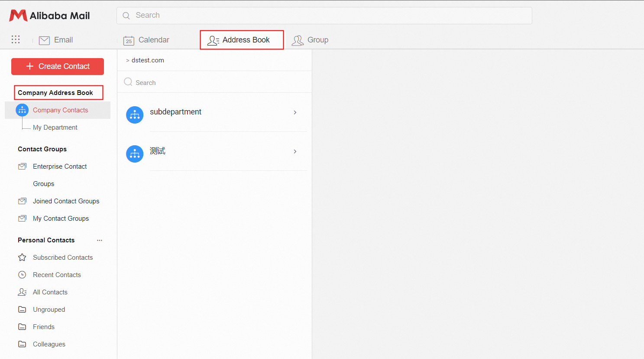The width and height of the screenshot is (644, 359).
Task: Open the app grid launcher icon
Action: coord(16,39)
